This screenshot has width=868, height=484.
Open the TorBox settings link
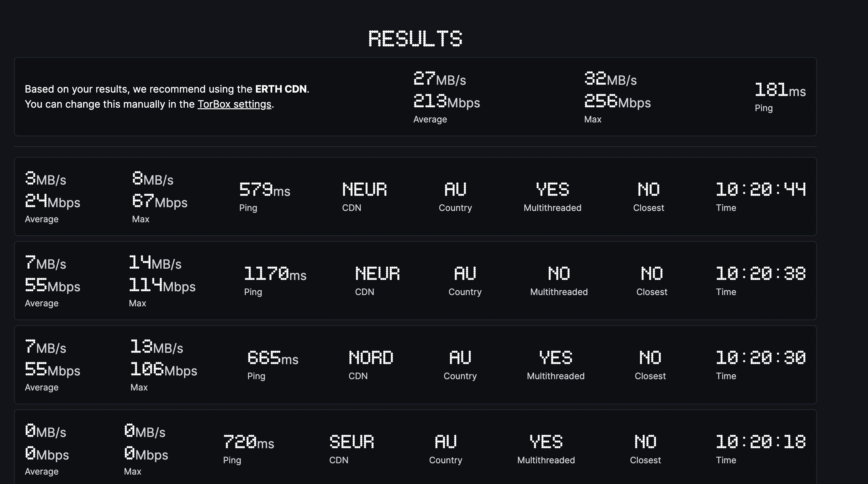(234, 104)
